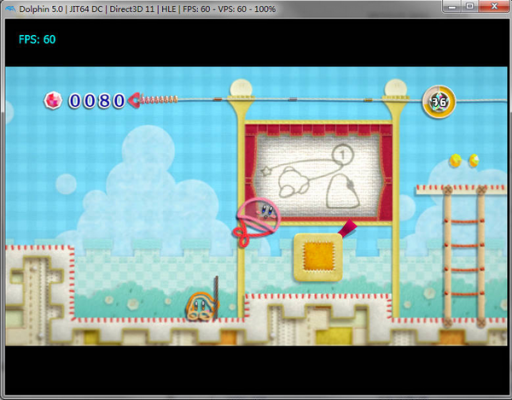Click the red pull tab on patch block

348,228
